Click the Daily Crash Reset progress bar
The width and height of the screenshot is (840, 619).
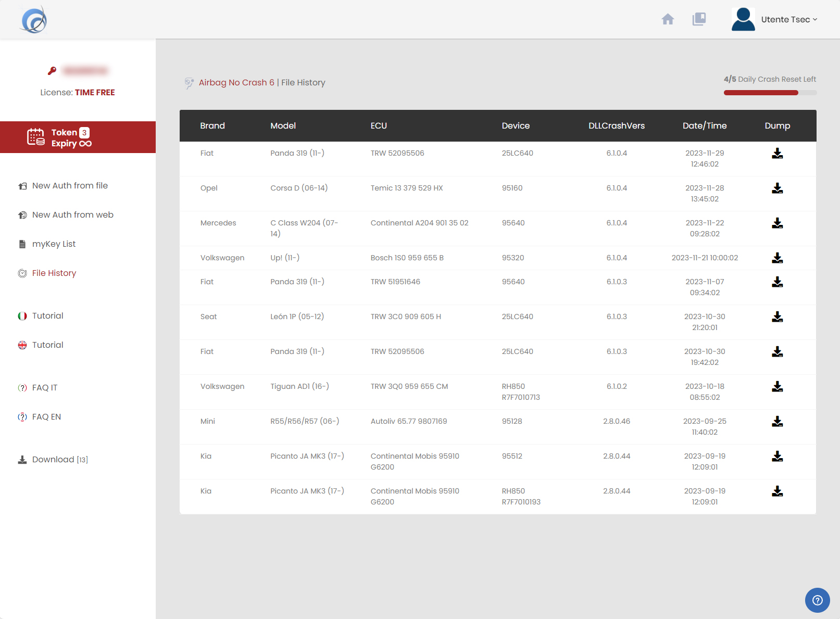pyautogui.click(x=770, y=93)
